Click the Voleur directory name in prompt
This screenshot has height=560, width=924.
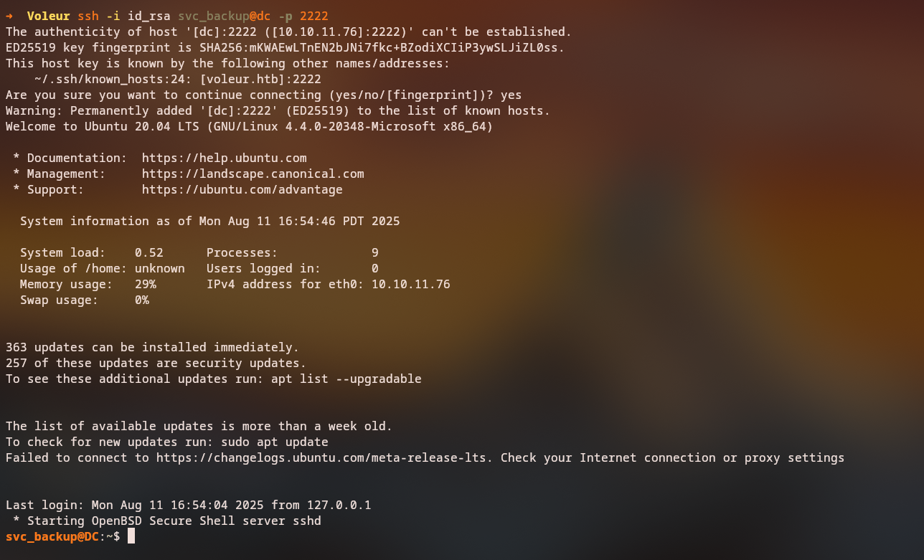49,16
